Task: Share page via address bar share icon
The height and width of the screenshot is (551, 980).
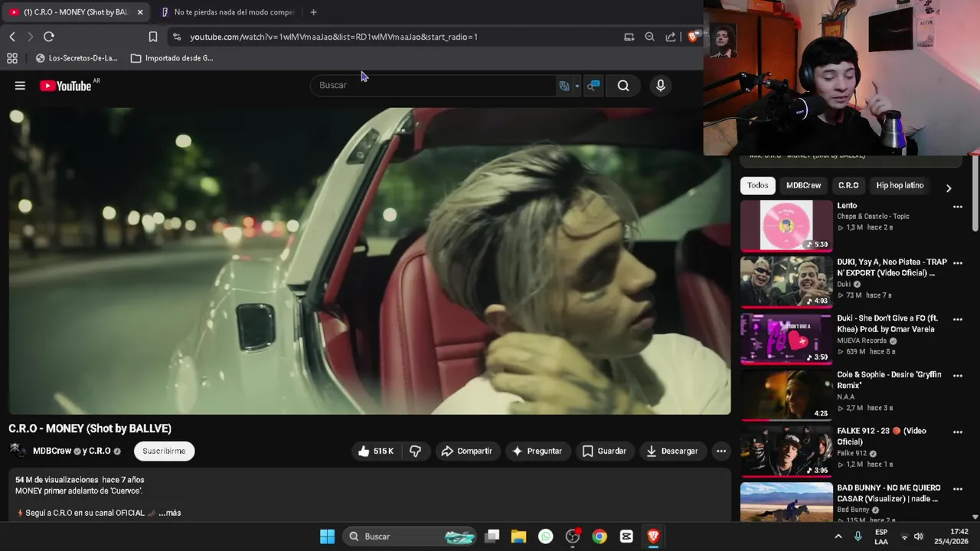Action: [x=671, y=37]
